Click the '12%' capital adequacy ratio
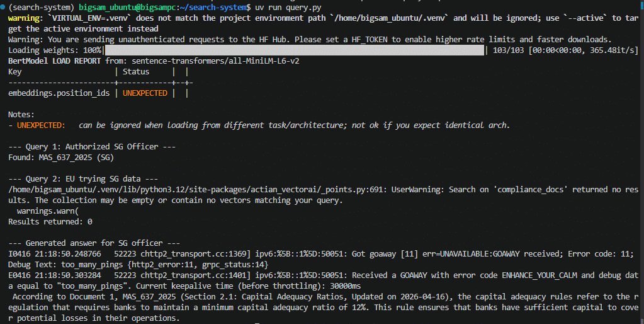Image resolution: width=644 pixels, height=324 pixels. (x=359, y=307)
